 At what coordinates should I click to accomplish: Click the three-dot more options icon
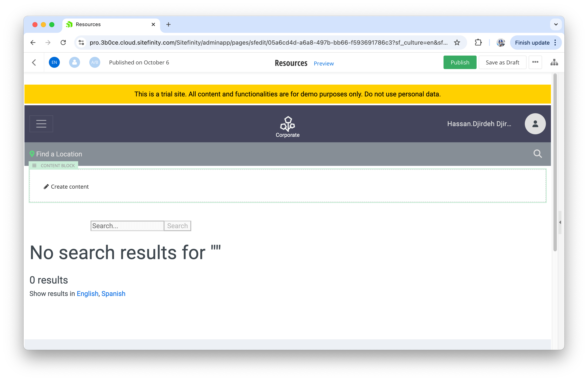coord(536,62)
